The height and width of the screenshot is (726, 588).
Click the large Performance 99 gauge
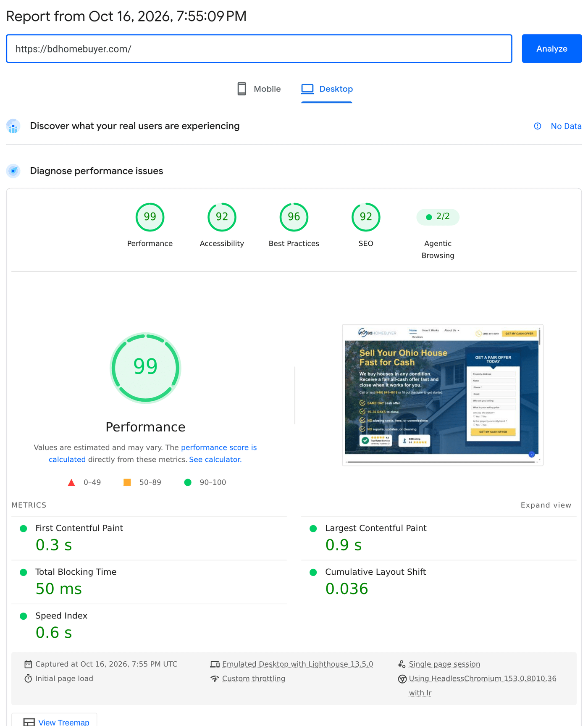pyautogui.click(x=145, y=368)
